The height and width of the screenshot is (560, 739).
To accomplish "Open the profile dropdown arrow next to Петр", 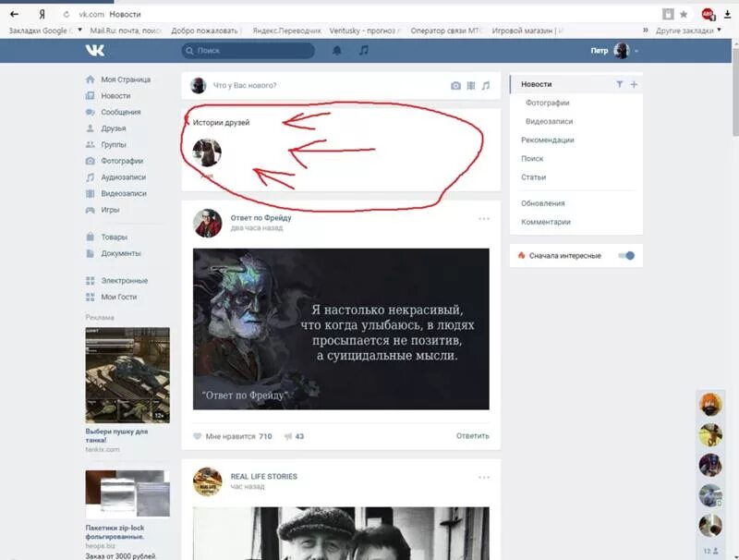I will (636, 51).
